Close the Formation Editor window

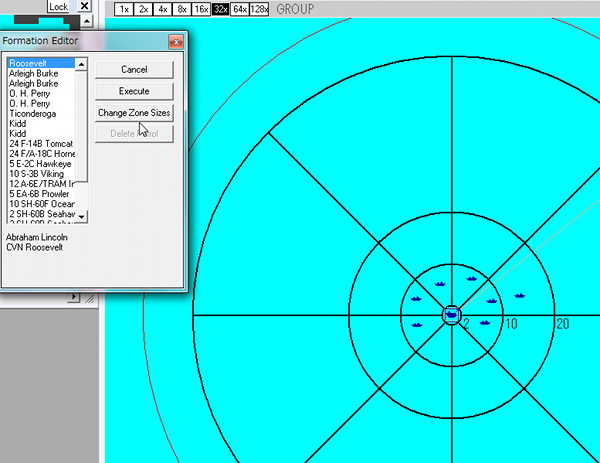pos(176,42)
